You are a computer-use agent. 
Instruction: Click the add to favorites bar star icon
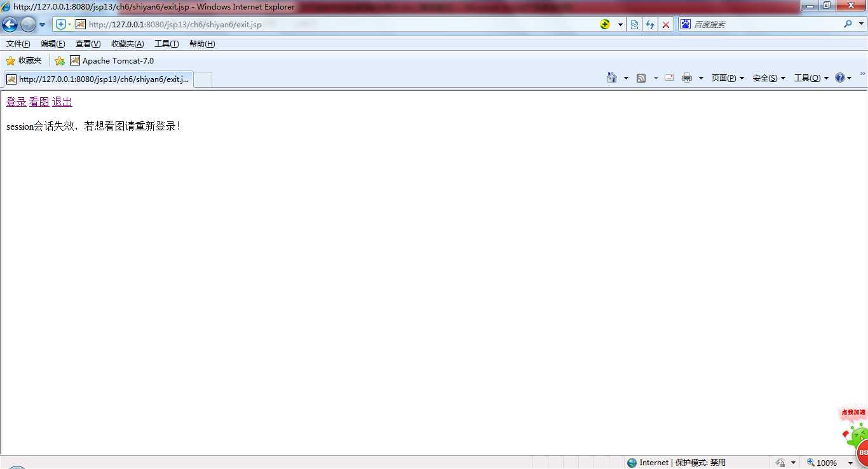point(60,61)
